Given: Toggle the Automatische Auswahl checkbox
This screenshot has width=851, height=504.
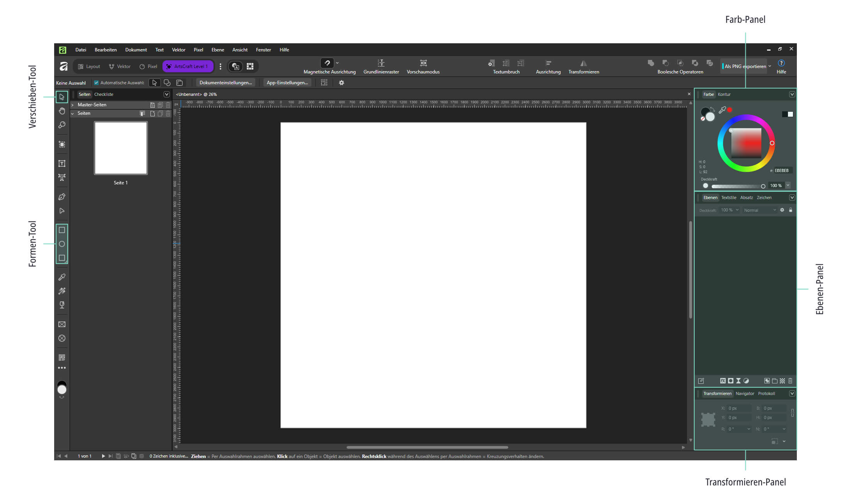Looking at the screenshot, I should click(x=96, y=83).
